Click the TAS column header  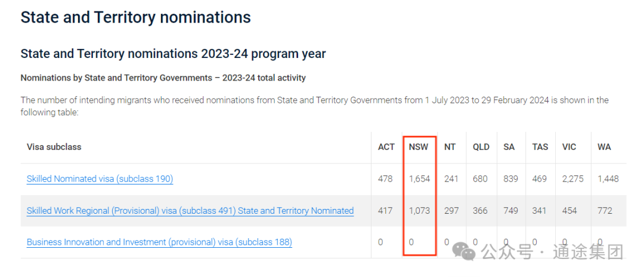[x=540, y=147]
